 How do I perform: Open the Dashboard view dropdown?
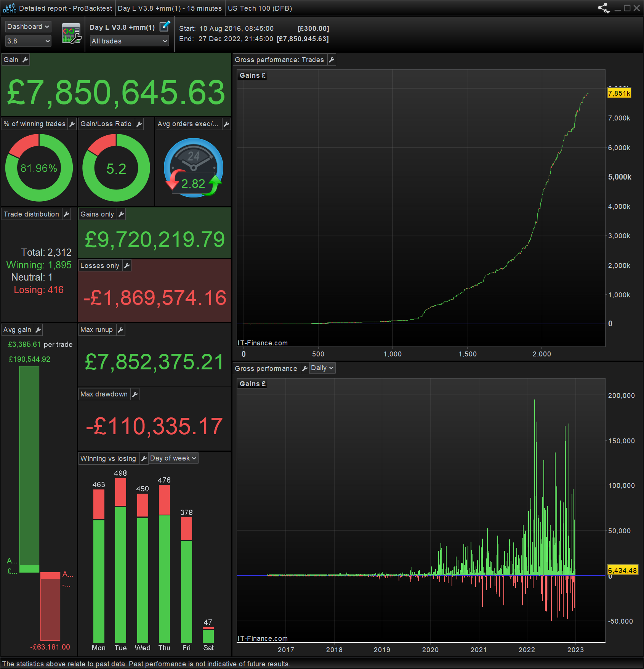pos(28,27)
